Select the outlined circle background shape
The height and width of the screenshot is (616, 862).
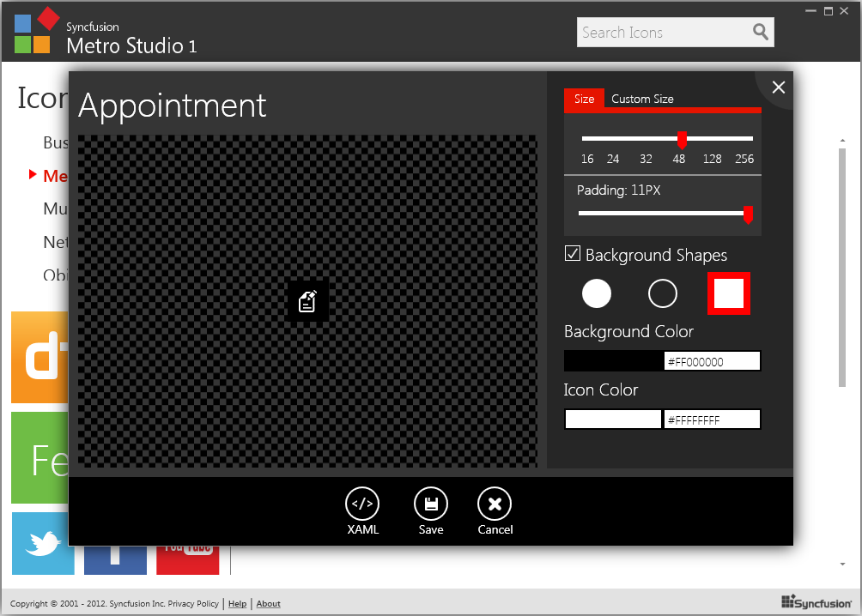click(x=662, y=293)
